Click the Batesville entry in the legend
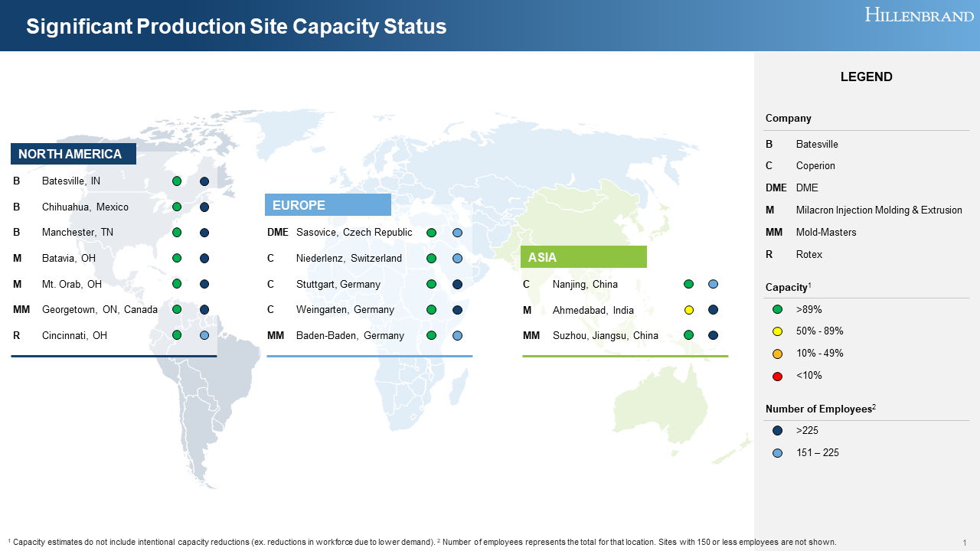The height and width of the screenshot is (551, 980). [817, 145]
